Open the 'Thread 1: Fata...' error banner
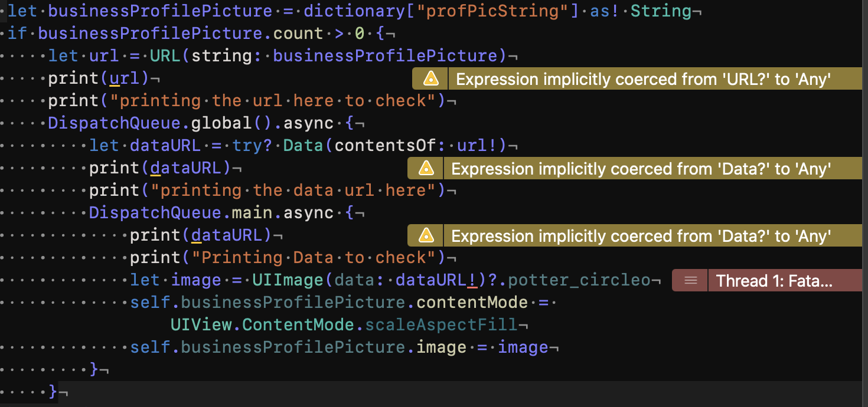 767,280
